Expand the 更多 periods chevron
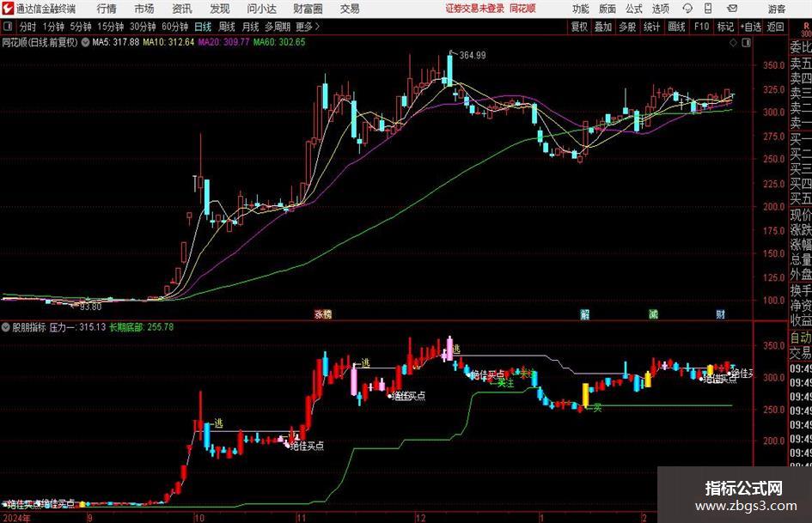The height and width of the screenshot is (523, 812). pyautogui.click(x=308, y=27)
